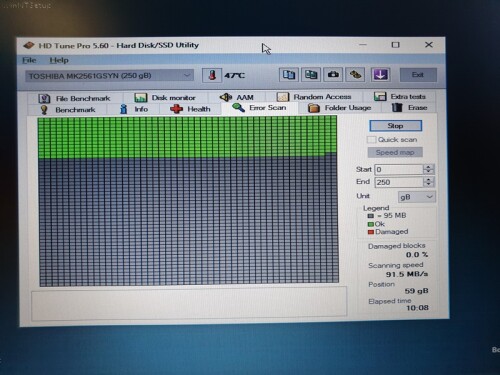Open the TOSHIBA MK2561GSYN drive dropdown
Image resolution: width=500 pixels, height=375 pixels.
coord(110,76)
